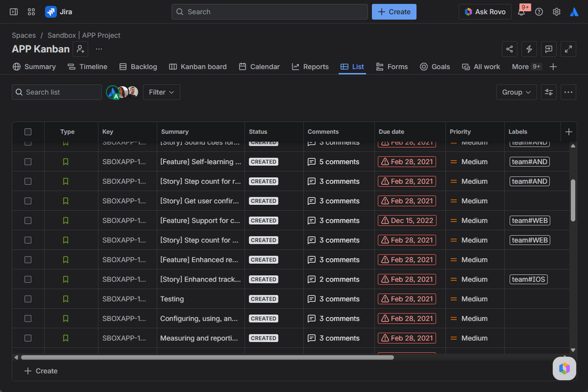Click the Jira logo

[59, 12]
